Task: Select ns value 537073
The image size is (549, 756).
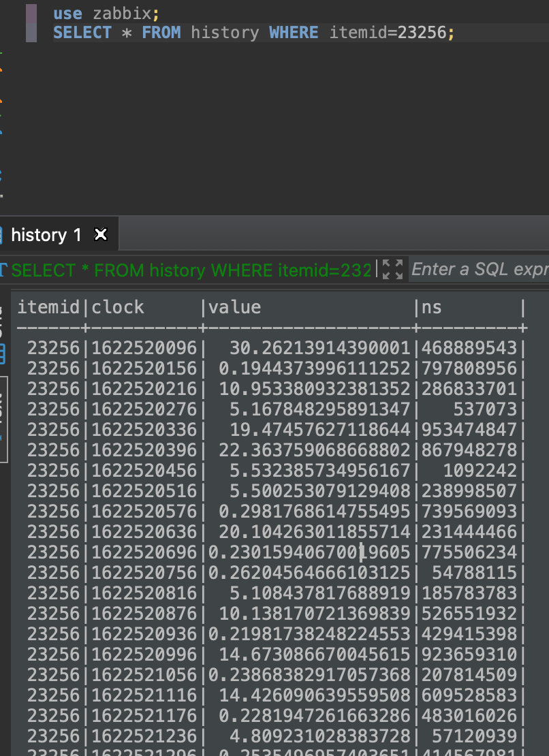Action: point(485,409)
